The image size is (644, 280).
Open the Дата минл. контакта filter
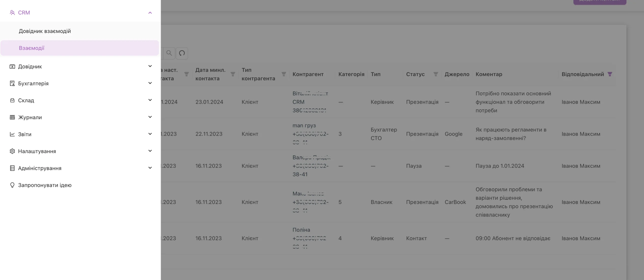233,74
